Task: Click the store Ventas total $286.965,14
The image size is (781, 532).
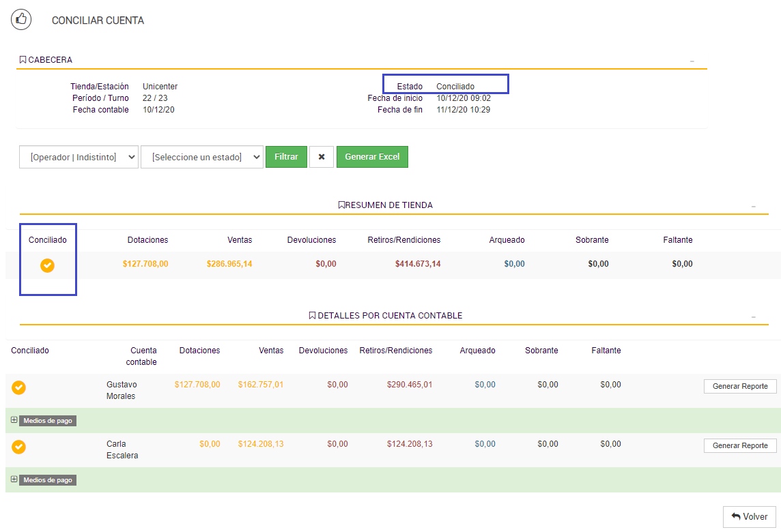Action: [229, 264]
